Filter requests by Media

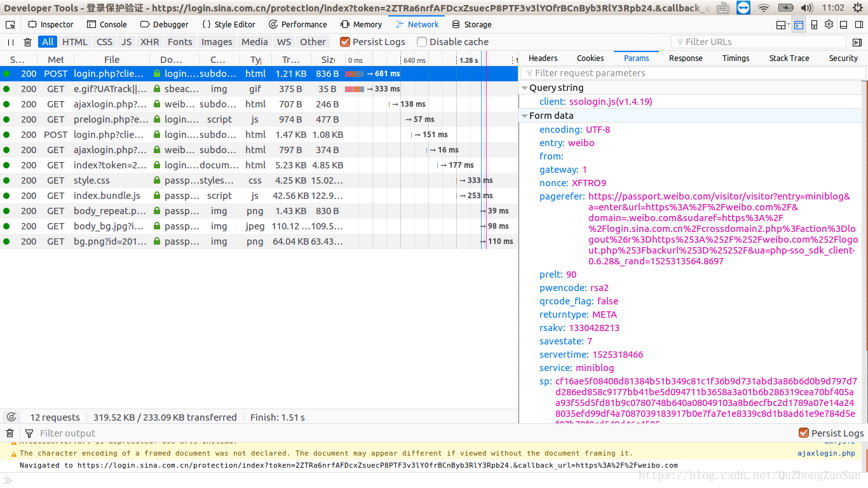(x=255, y=42)
